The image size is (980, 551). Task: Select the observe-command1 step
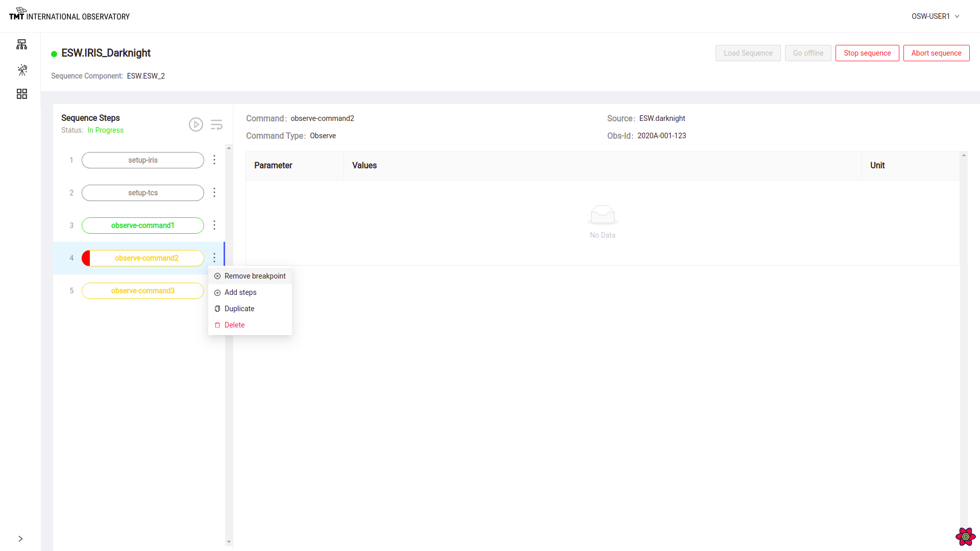pyautogui.click(x=143, y=226)
